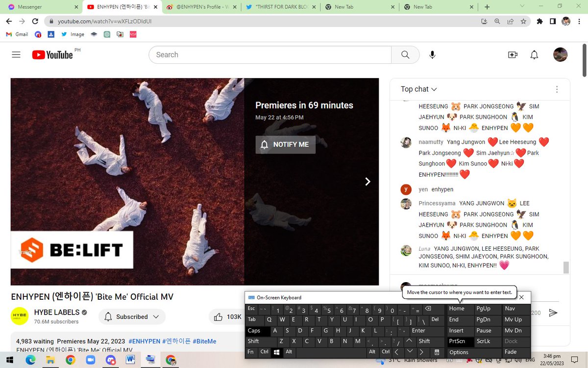Open HYBE LABELS channel avatar

[x=20, y=316]
